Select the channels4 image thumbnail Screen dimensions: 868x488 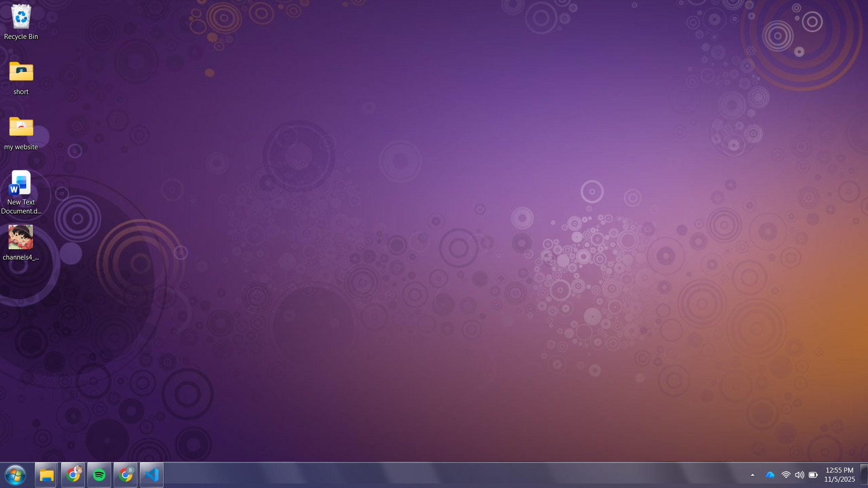pyautogui.click(x=21, y=237)
